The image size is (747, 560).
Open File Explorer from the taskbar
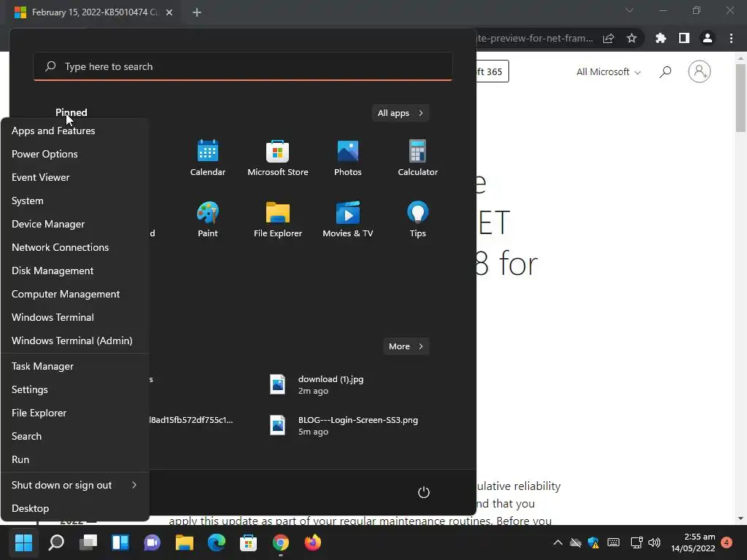(185, 542)
